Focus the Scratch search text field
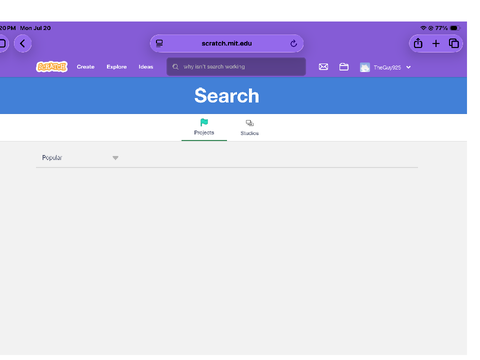 pos(236,67)
